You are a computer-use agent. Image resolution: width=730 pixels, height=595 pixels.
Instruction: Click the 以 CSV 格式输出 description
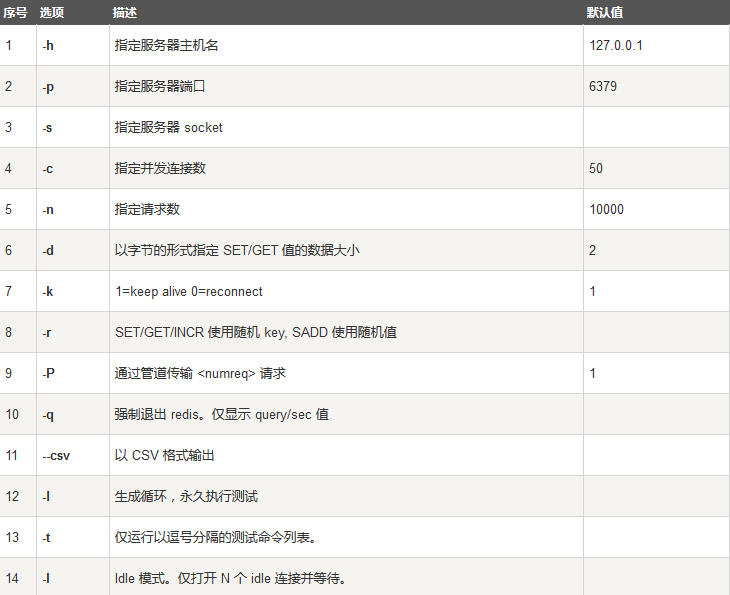[x=164, y=455]
